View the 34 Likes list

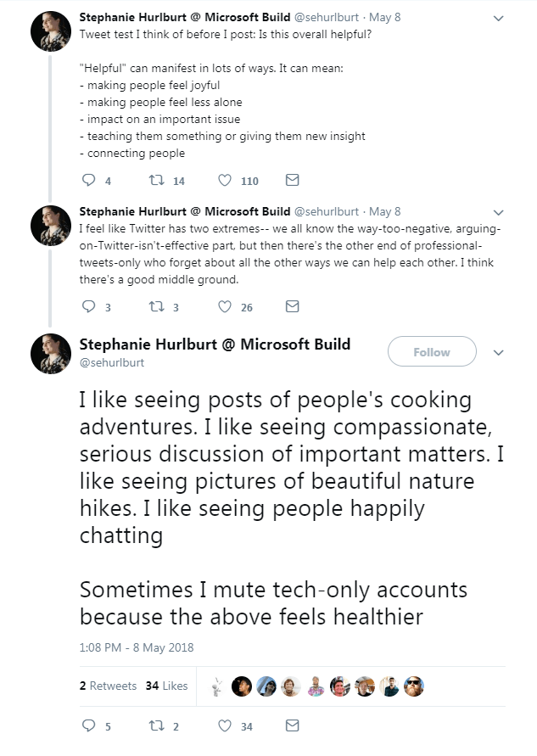[x=166, y=686]
